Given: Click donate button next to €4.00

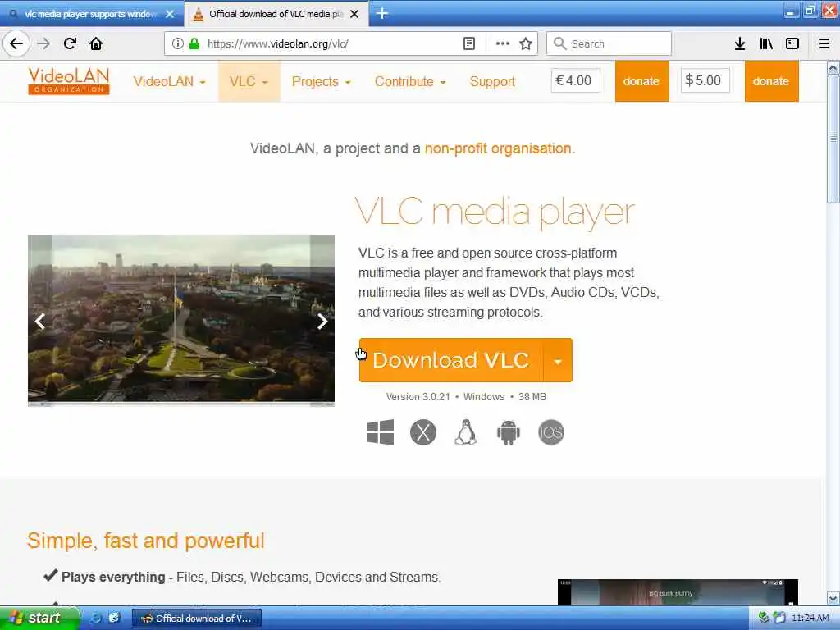Looking at the screenshot, I should [641, 81].
